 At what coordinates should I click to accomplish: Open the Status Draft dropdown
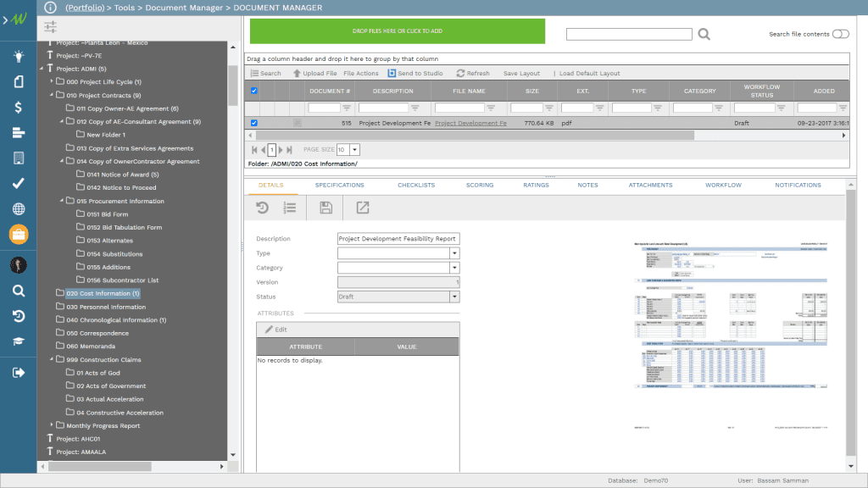tap(454, 297)
